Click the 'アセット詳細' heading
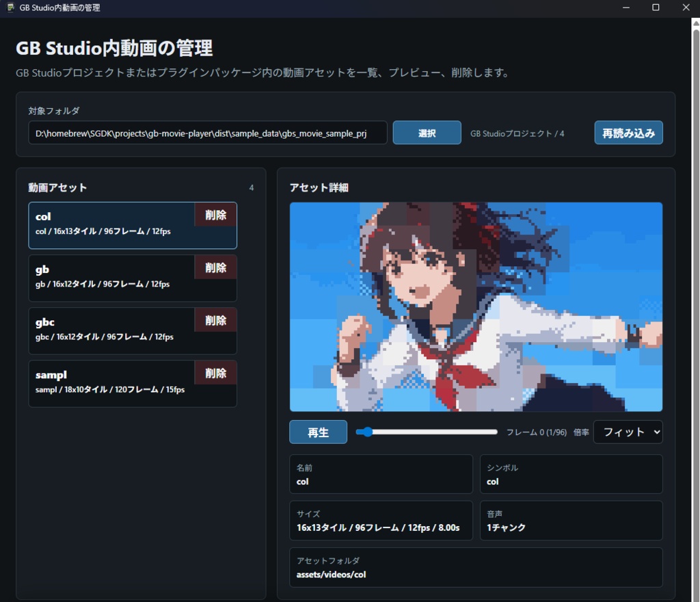 319,187
